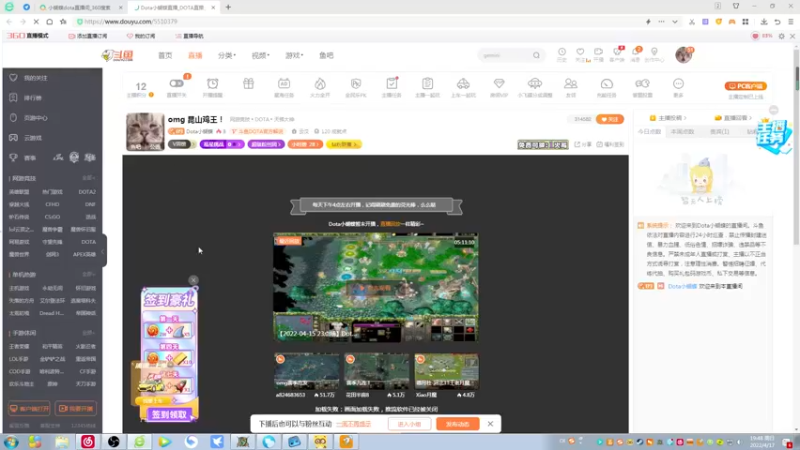This screenshot has width=800, height=450.
Task: Open the 全民乐PK shield icon
Action: pos(356,84)
